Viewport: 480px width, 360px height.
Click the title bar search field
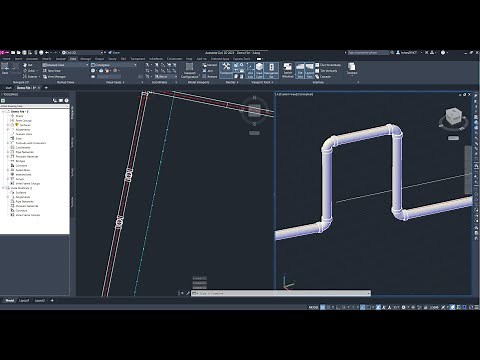point(368,53)
